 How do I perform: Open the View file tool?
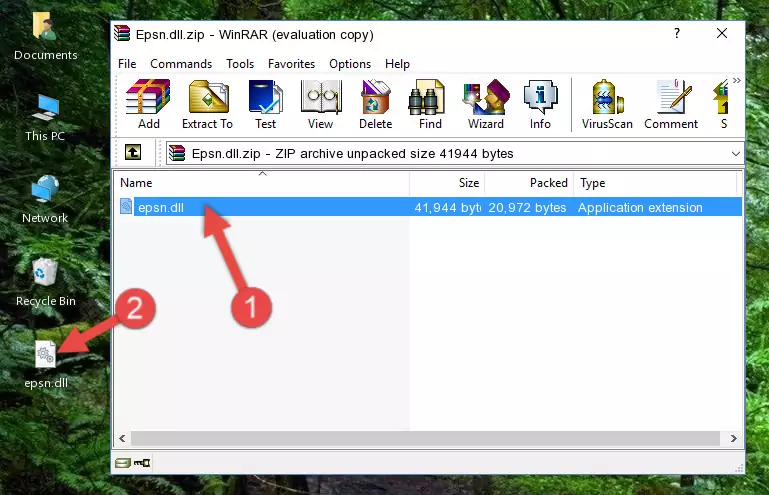pos(321,104)
